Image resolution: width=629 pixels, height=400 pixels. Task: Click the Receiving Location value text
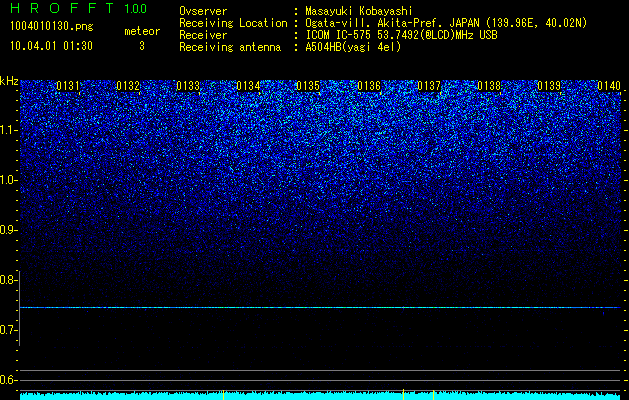click(x=446, y=23)
